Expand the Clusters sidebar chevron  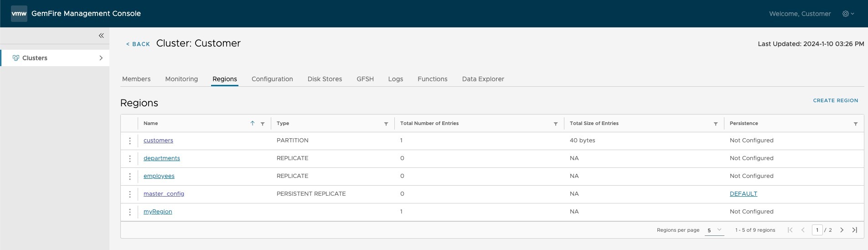coord(101,58)
